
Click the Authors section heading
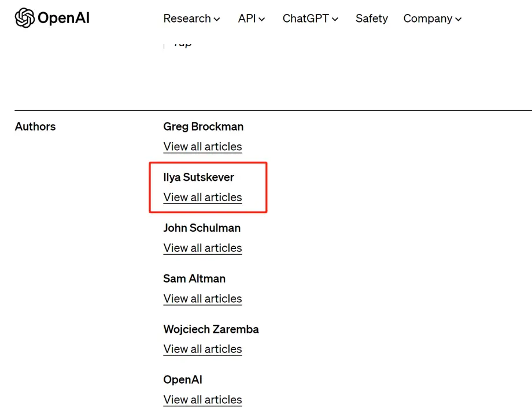tap(35, 127)
